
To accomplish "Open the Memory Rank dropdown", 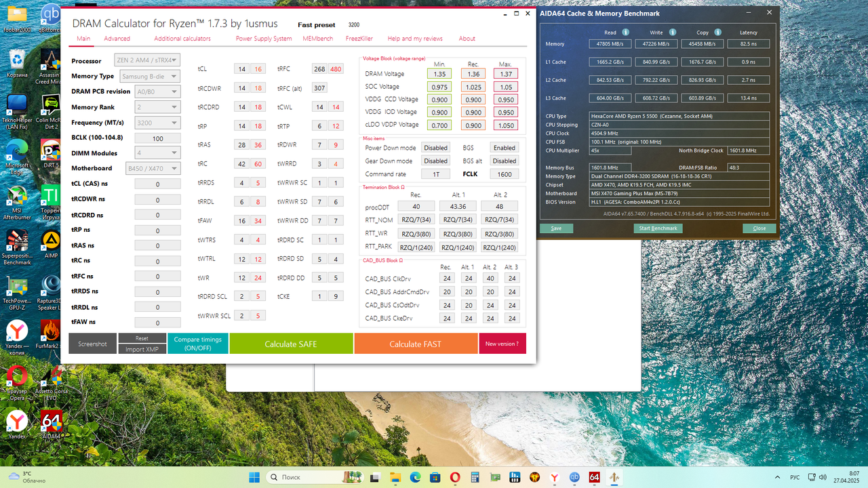I will click(157, 107).
